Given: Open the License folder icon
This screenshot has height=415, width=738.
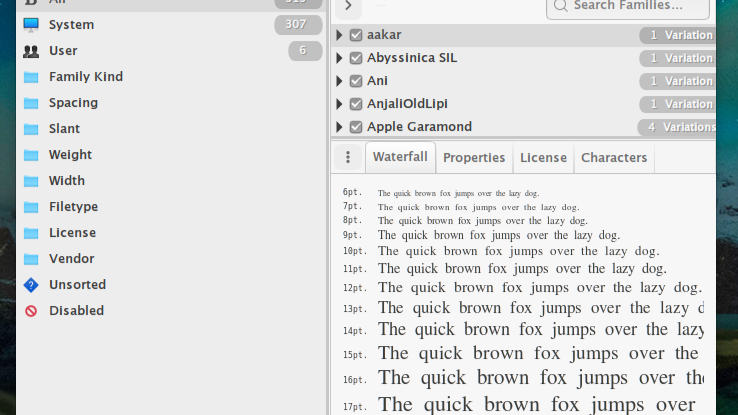Looking at the screenshot, I should click(x=31, y=233).
